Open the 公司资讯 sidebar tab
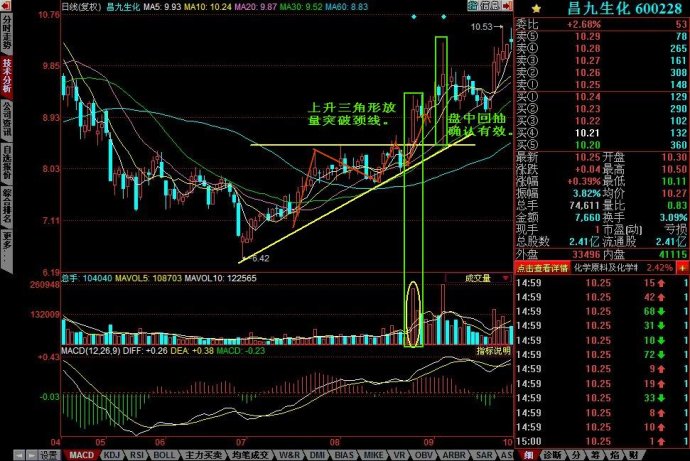 coord(7,119)
